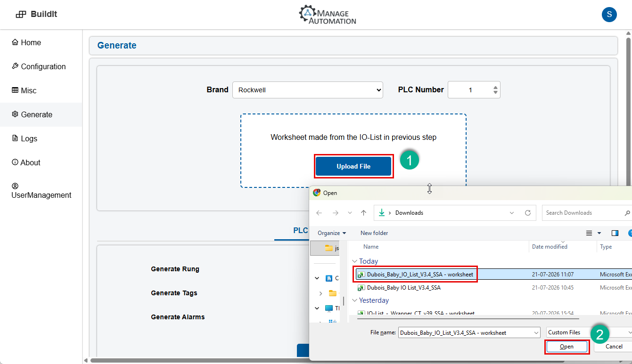Switch to the PLC tab

click(300, 231)
